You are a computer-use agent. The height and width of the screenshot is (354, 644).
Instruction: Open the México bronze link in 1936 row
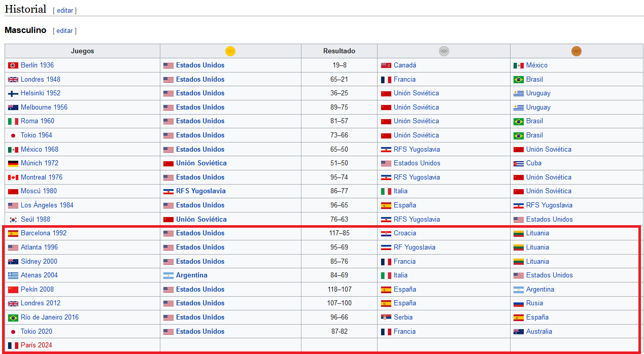(x=537, y=65)
